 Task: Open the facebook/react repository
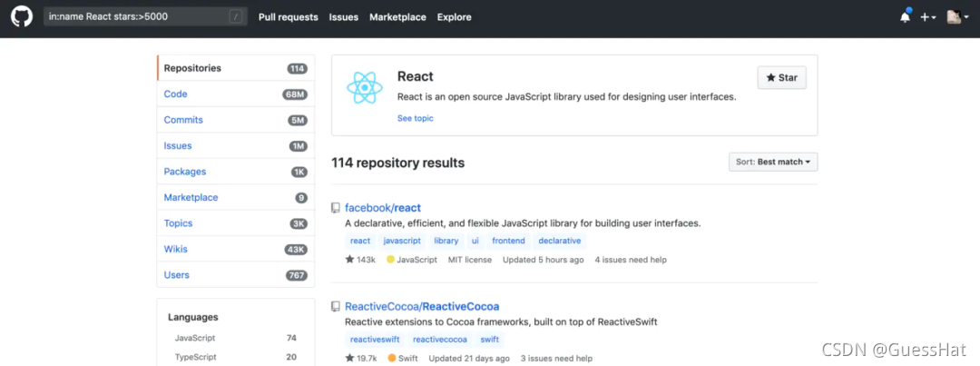(383, 208)
